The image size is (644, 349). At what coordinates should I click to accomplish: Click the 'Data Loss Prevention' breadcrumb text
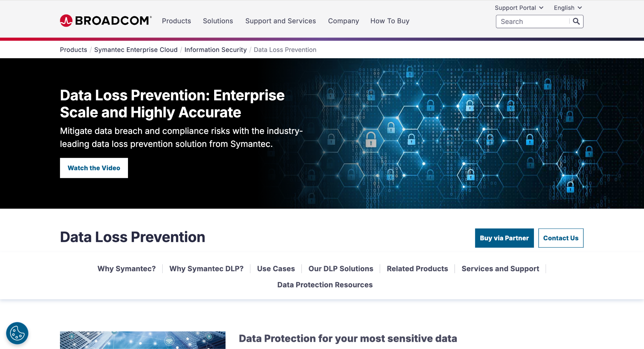[285, 50]
